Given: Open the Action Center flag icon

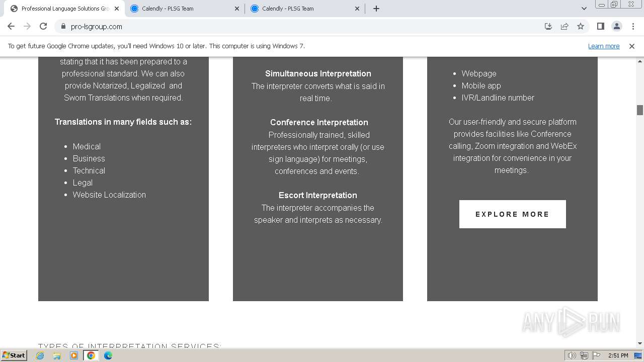Looking at the screenshot, I should coord(596,355).
